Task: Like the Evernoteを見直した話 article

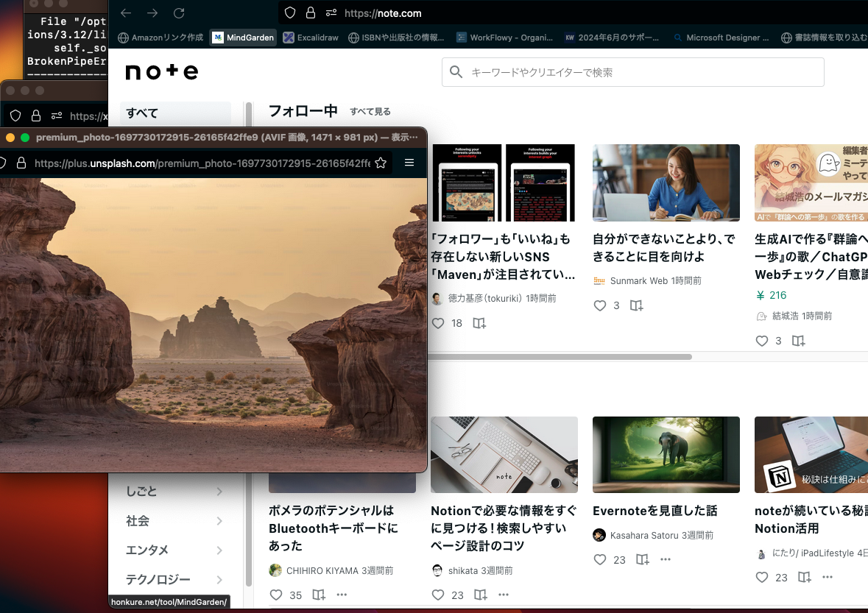Action: click(599, 559)
